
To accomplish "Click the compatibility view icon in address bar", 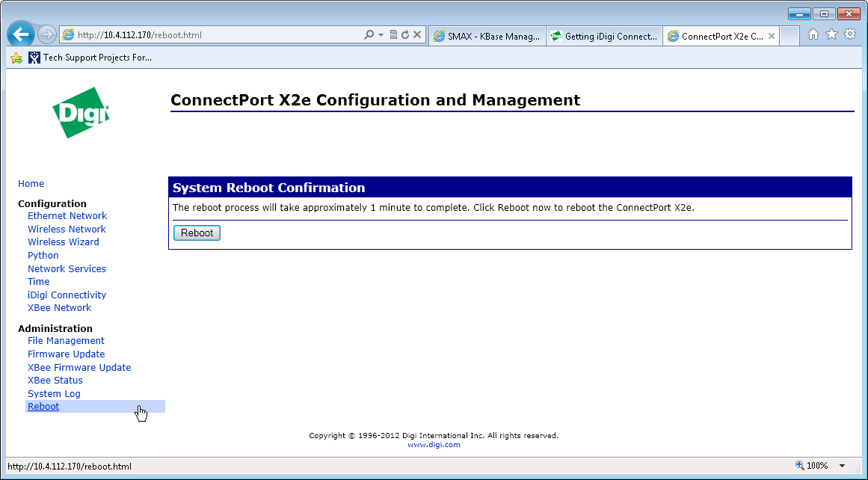I will pyautogui.click(x=393, y=35).
